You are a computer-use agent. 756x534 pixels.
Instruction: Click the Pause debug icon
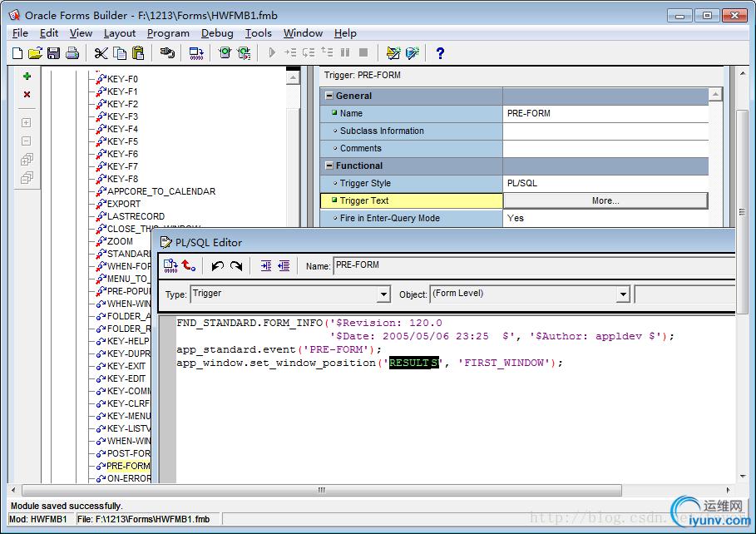click(345, 52)
